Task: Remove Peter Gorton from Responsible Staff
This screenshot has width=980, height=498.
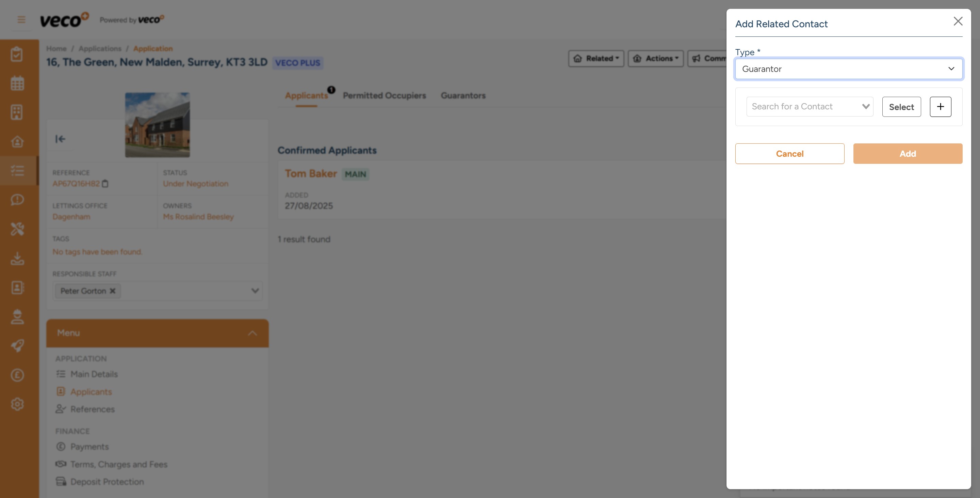Action: pyautogui.click(x=113, y=291)
